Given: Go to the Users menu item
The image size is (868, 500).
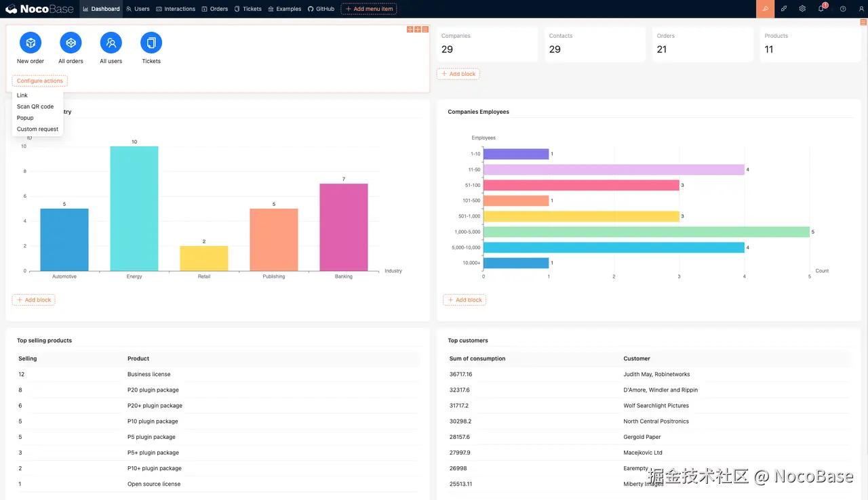Looking at the screenshot, I should [138, 9].
